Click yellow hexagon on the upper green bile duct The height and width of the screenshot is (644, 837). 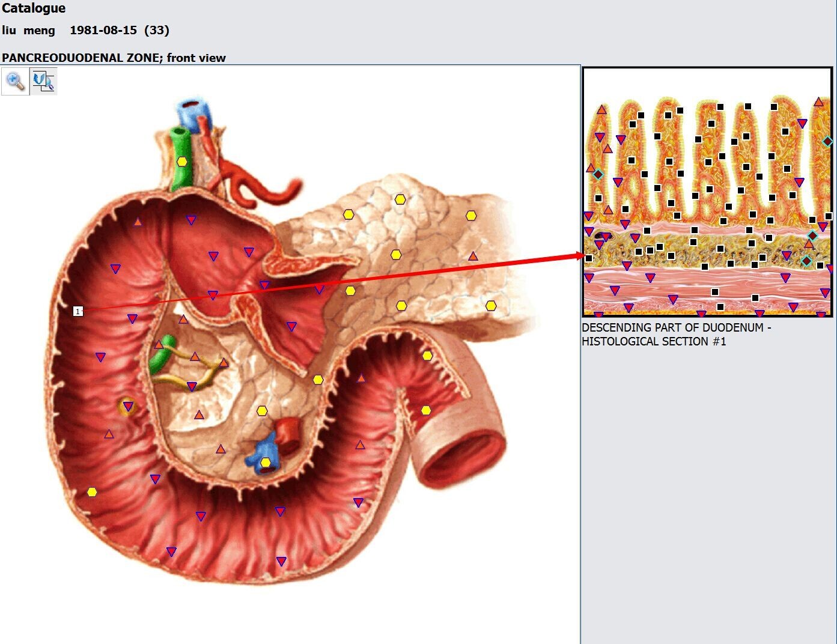click(x=182, y=162)
